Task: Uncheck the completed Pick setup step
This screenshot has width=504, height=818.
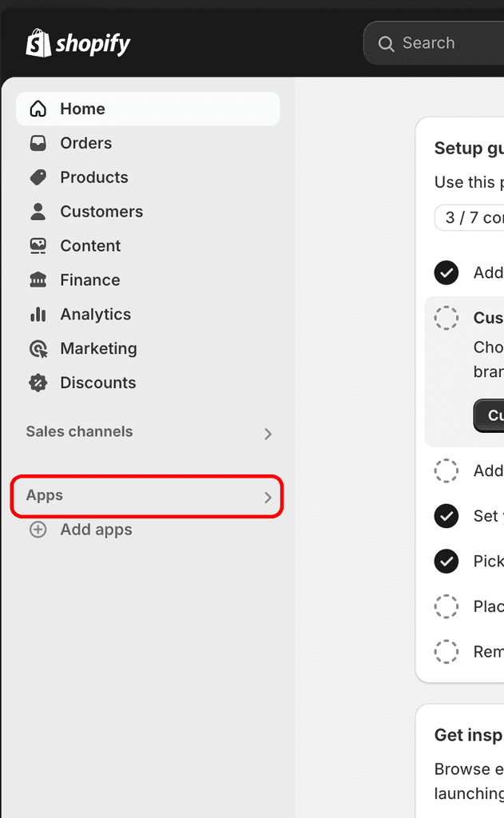Action: pyautogui.click(x=446, y=562)
